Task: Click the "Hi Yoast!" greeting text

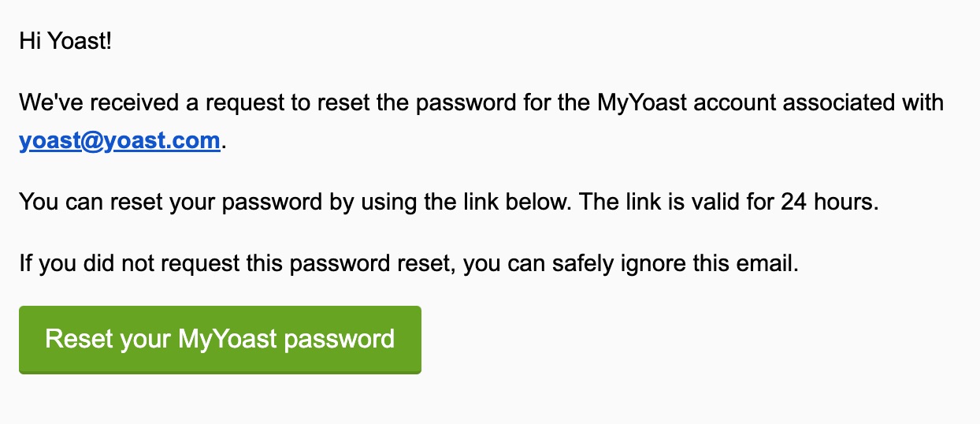Action: 65,41
